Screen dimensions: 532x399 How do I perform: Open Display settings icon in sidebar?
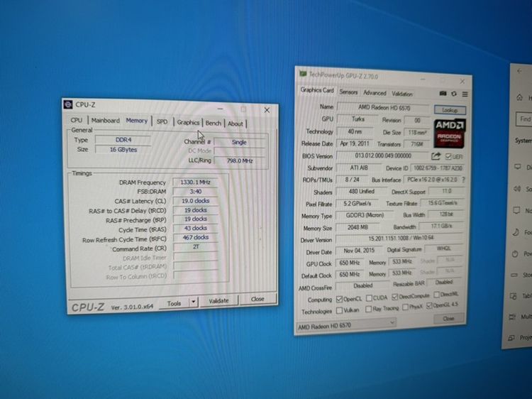(x=518, y=167)
